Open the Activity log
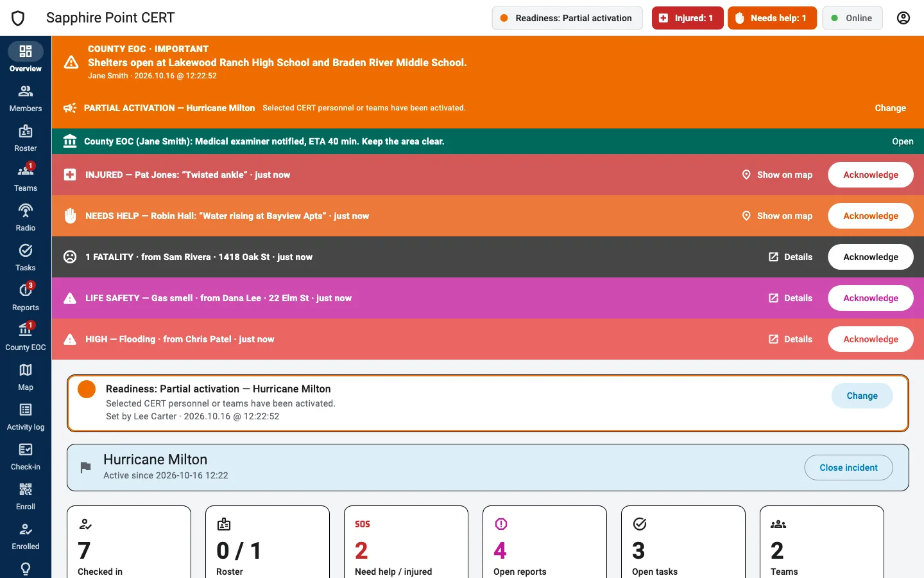The width and height of the screenshot is (924, 578). coord(26,417)
